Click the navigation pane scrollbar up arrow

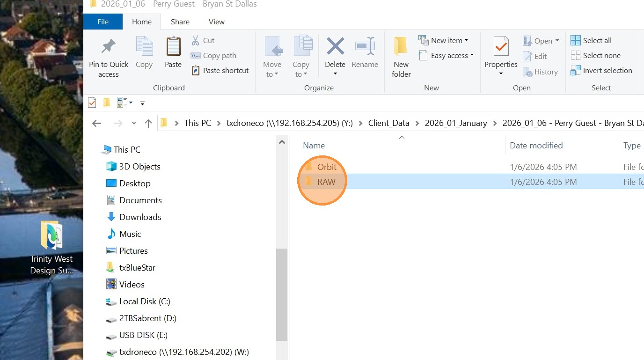pyautogui.click(x=282, y=142)
